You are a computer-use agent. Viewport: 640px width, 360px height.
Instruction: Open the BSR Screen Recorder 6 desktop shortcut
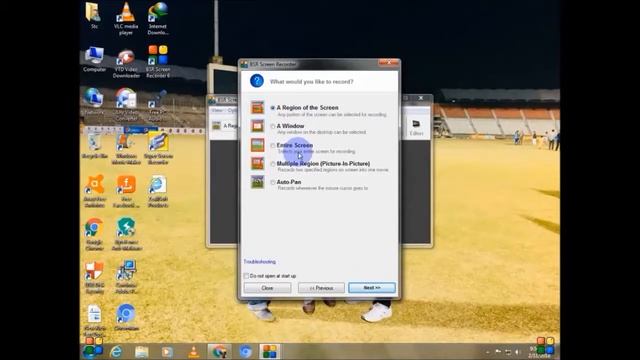158,61
